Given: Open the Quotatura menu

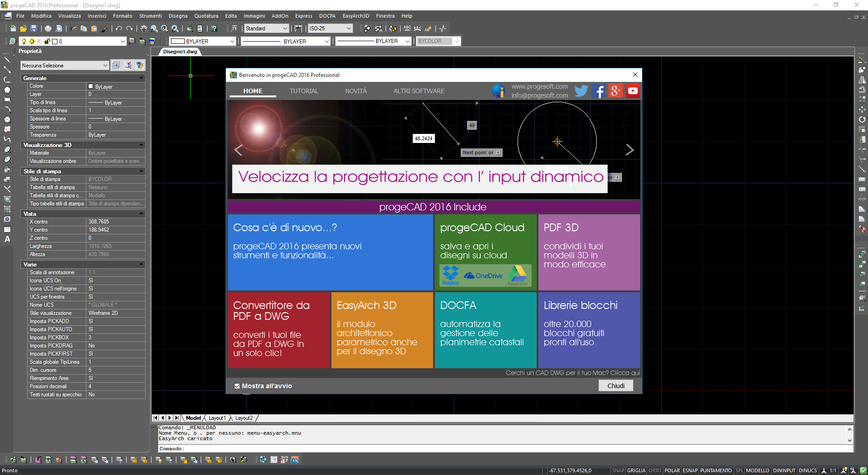Looking at the screenshot, I should (206, 16).
